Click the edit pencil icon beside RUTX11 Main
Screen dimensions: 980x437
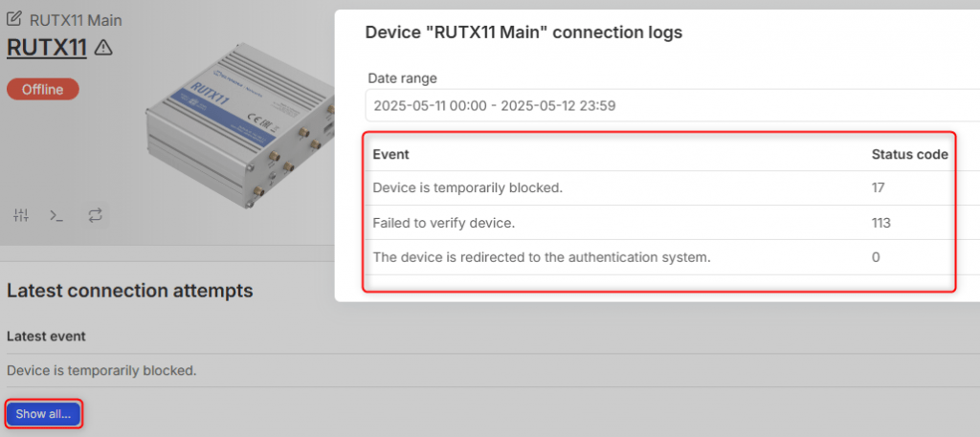(14, 19)
